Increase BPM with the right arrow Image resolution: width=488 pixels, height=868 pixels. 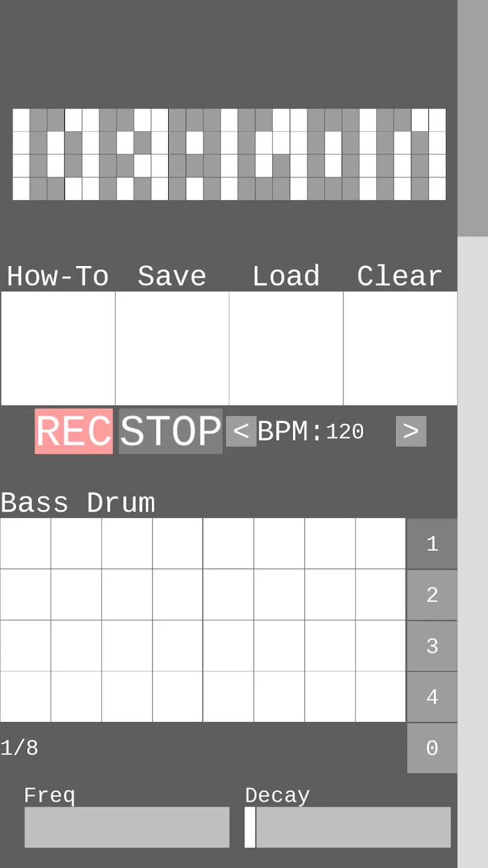411,431
